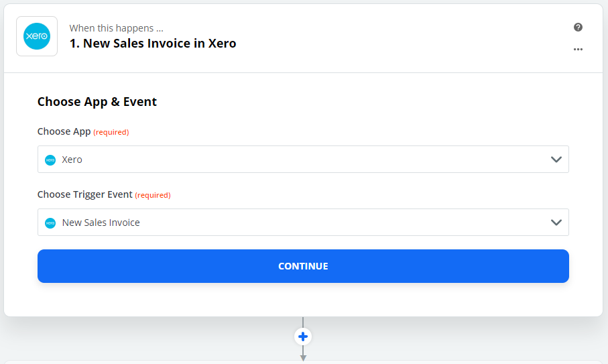Screen dimensions: 608x364
Task: Click the Xero icon in Trigger Event field
Action: [50, 223]
